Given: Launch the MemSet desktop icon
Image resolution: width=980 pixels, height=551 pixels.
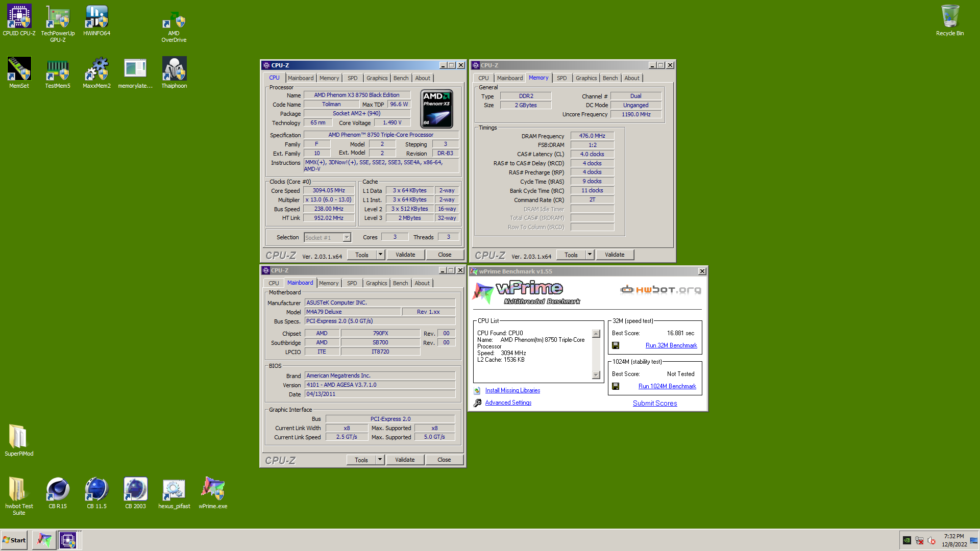Looking at the screenshot, I should 19,72.
